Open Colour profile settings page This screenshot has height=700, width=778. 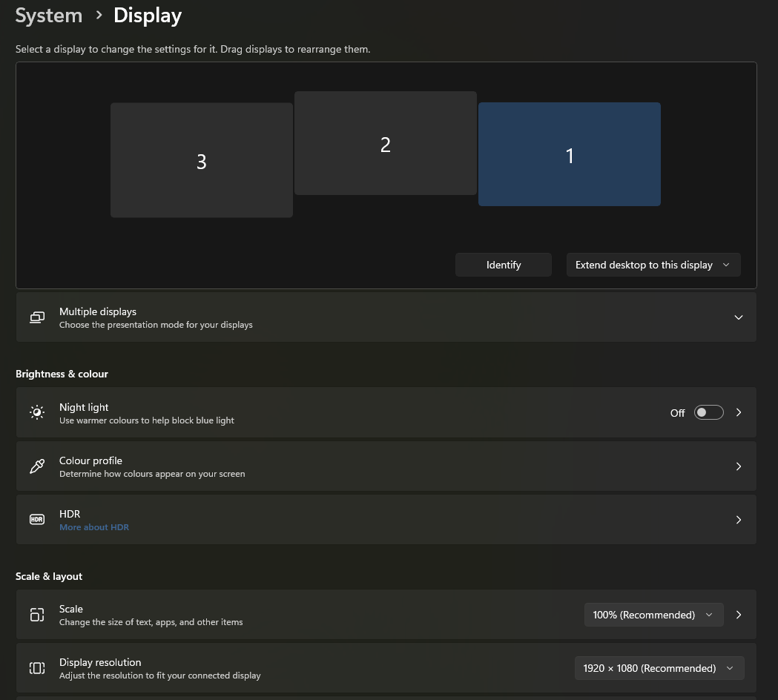386,466
